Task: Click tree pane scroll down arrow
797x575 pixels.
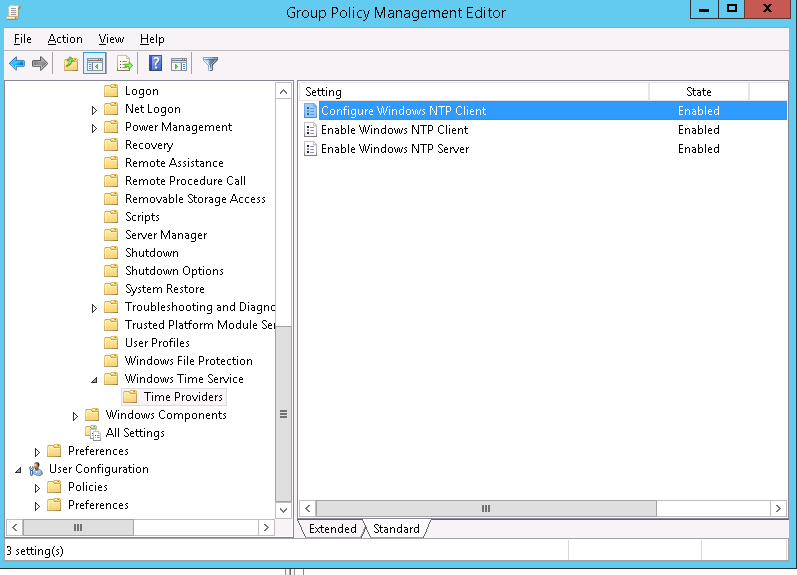Action: coord(284,509)
